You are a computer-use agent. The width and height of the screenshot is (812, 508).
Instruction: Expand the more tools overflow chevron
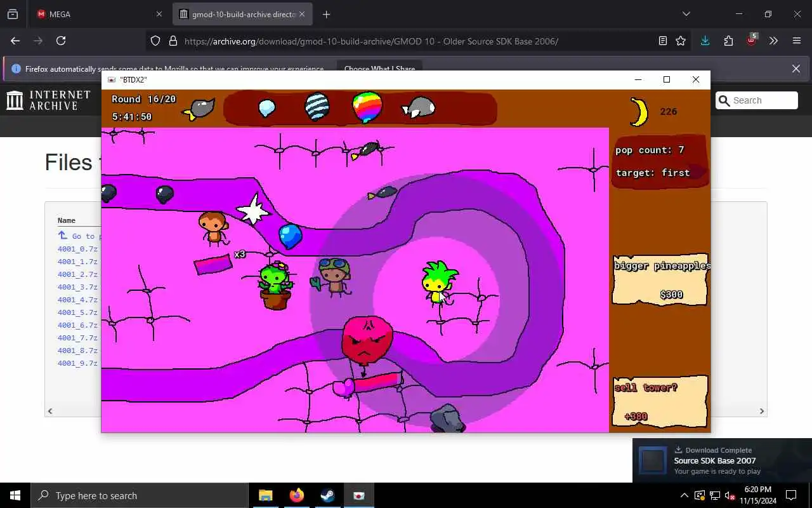pyautogui.click(x=773, y=41)
